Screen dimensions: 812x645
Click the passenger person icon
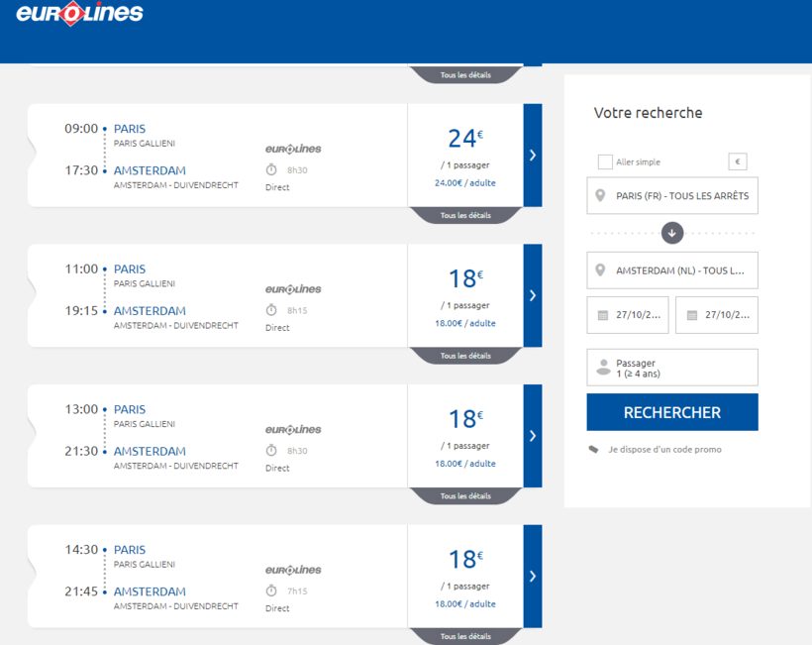pos(602,368)
